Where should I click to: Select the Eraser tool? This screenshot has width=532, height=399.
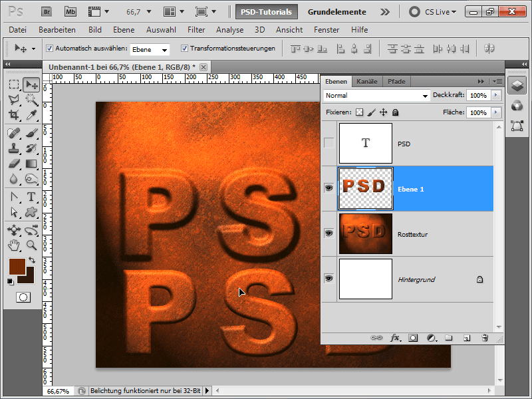pos(14,164)
